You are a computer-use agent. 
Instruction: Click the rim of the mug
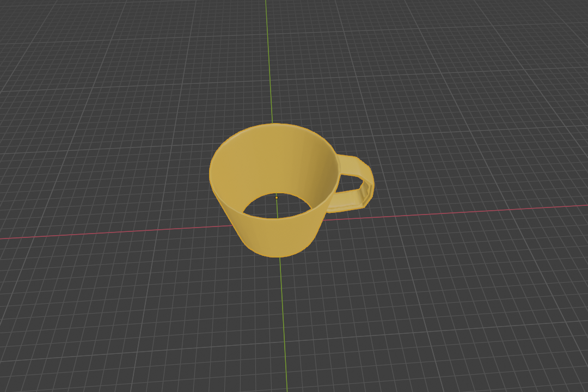pyautogui.click(x=272, y=128)
